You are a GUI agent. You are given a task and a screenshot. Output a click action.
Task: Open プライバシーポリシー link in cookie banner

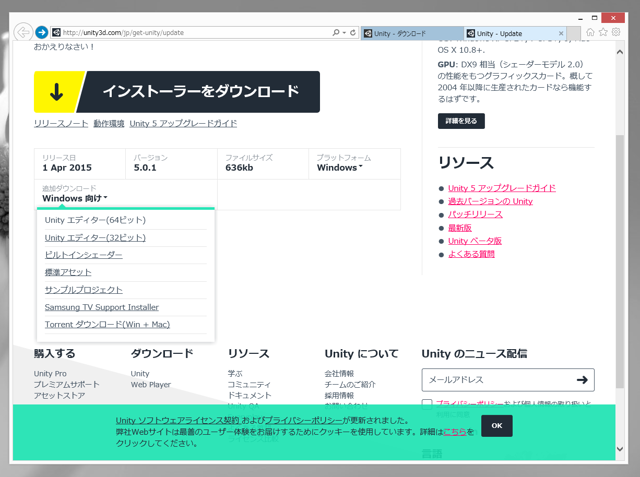[x=303, y=421]
